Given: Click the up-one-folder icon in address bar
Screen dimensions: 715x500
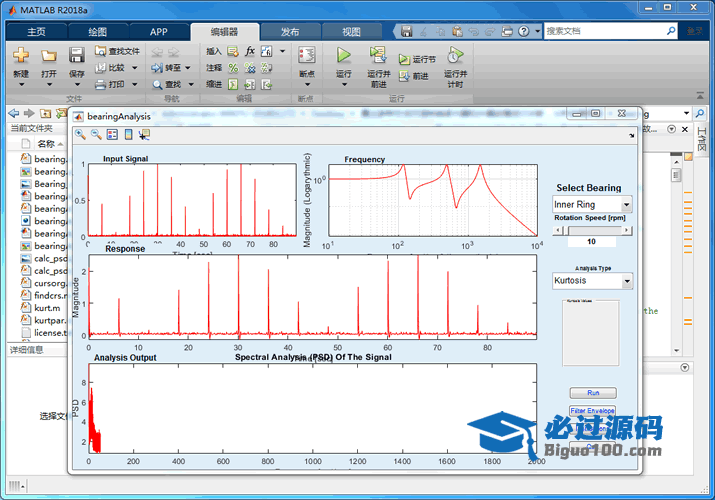Looking at the screenshot, I should coord(45,113).
